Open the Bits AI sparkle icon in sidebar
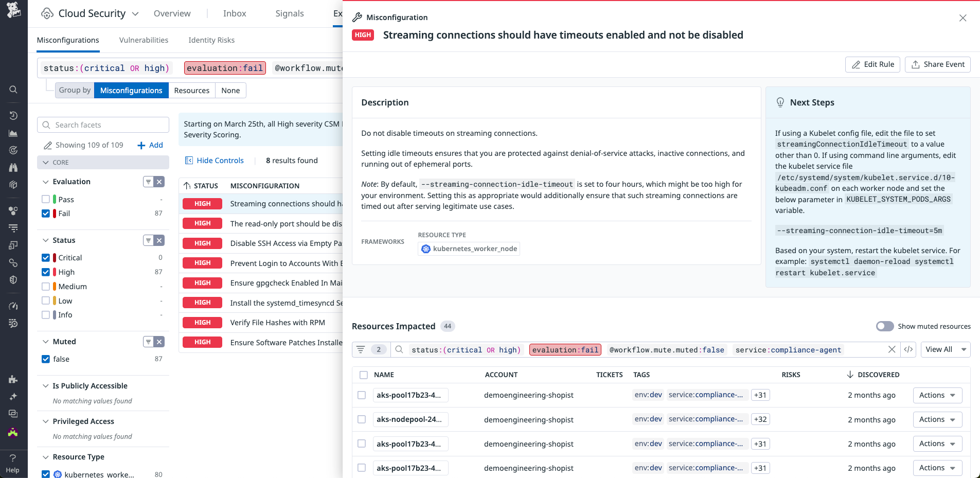 [x=13, y=397]
